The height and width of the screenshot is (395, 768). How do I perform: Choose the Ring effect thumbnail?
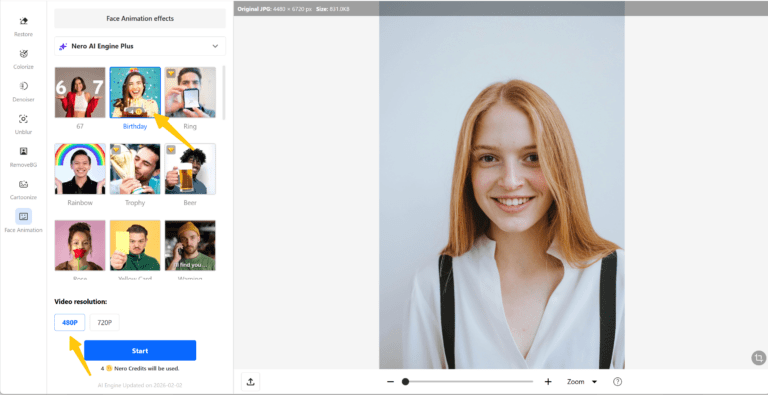coord(190,93)
